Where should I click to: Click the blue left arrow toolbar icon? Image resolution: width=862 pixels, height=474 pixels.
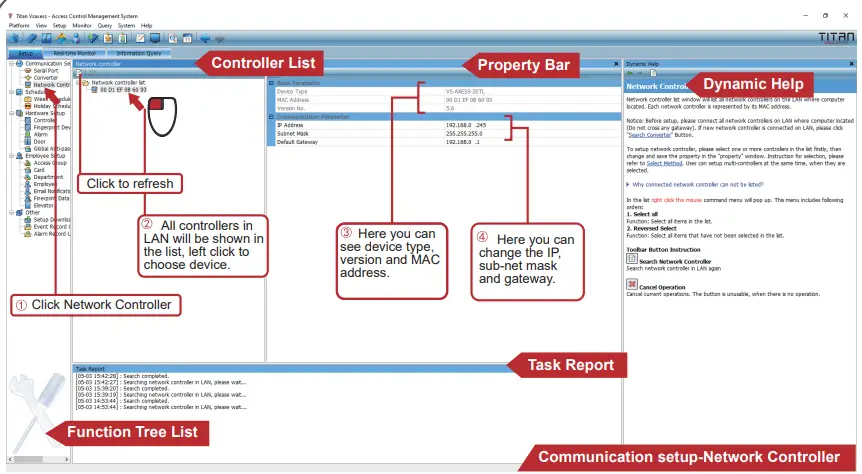point(205,38)
